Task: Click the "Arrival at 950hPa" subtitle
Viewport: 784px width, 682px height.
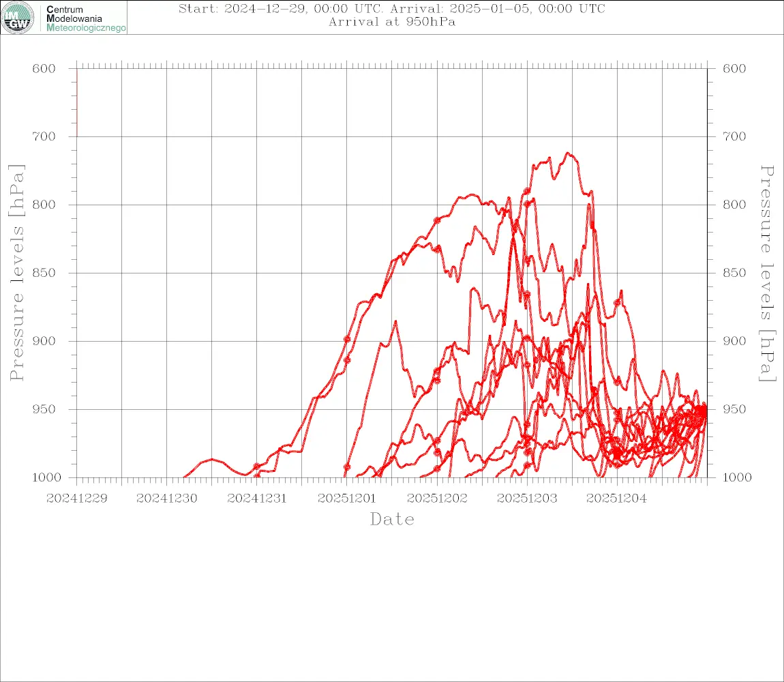Action: click(x=392, y=22)
